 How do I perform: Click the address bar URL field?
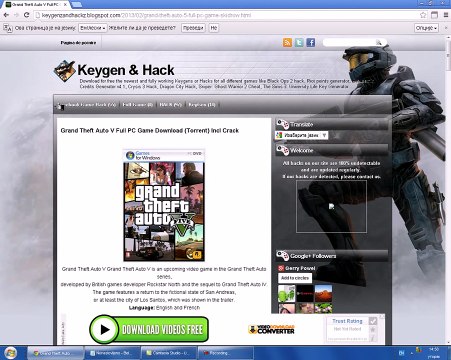[227, 15]
